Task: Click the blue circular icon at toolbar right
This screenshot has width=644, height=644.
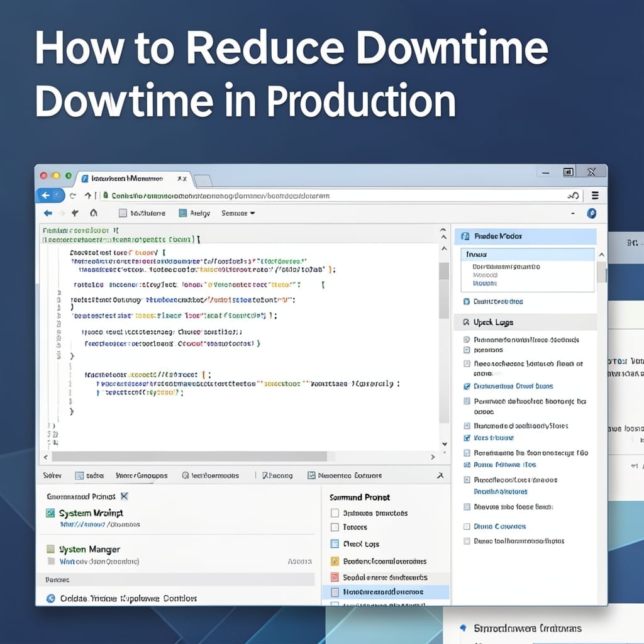Action: (x=591, y=213)
